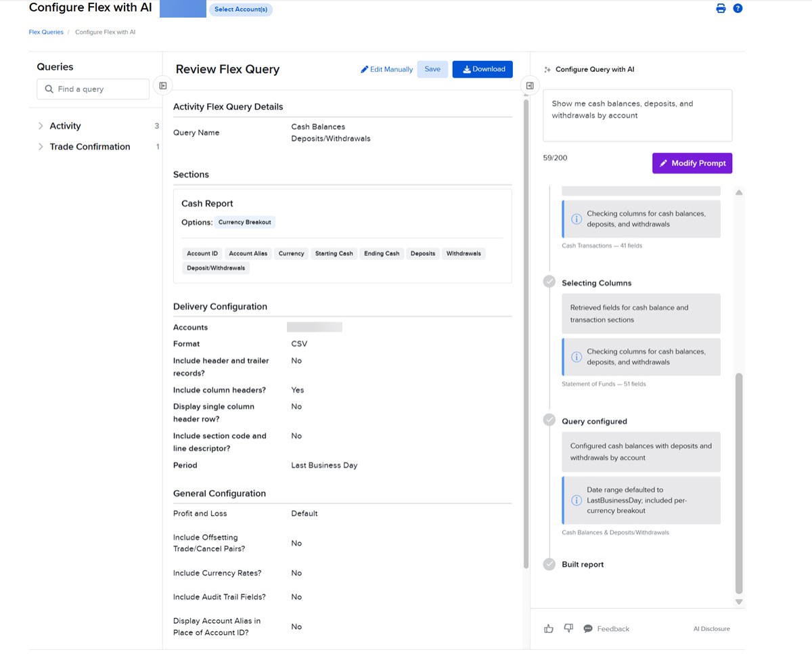The image size is (812, 654).
Task: Open Flex Queries breadcrumb link
Action: coord(46,32)
